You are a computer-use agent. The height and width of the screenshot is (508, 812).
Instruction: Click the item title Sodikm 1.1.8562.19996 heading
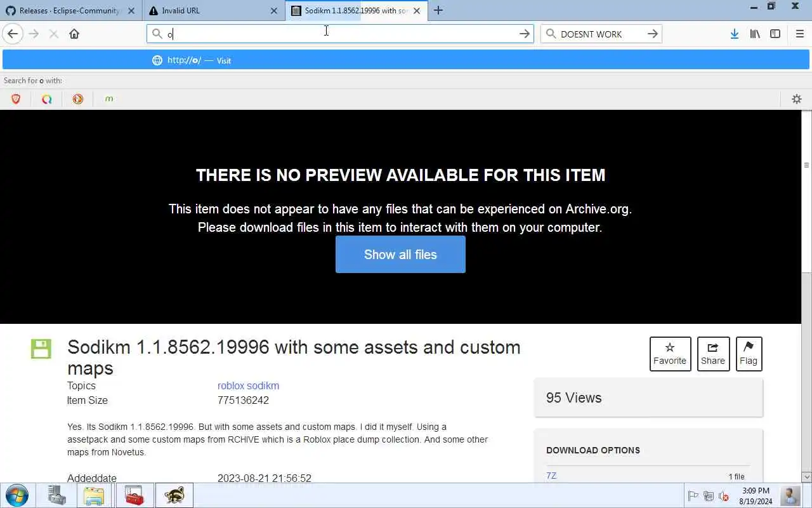pos(294,358)
